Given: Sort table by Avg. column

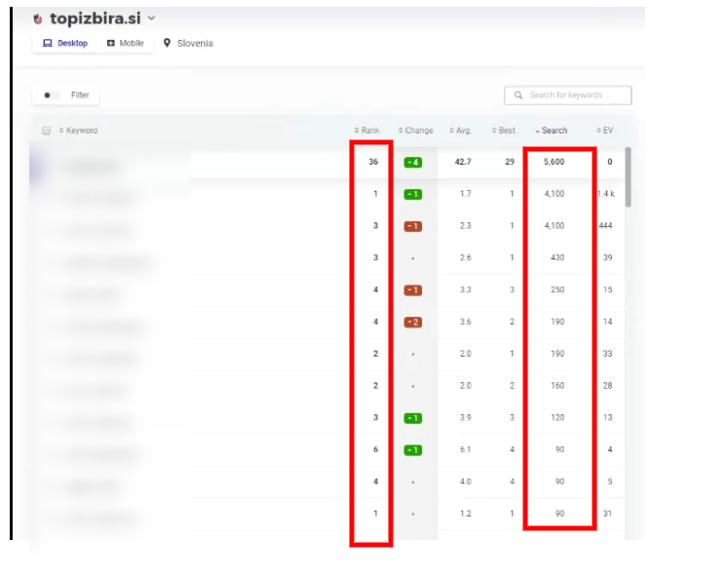Looking at the screenshot, I should click(x=460, y=131).
